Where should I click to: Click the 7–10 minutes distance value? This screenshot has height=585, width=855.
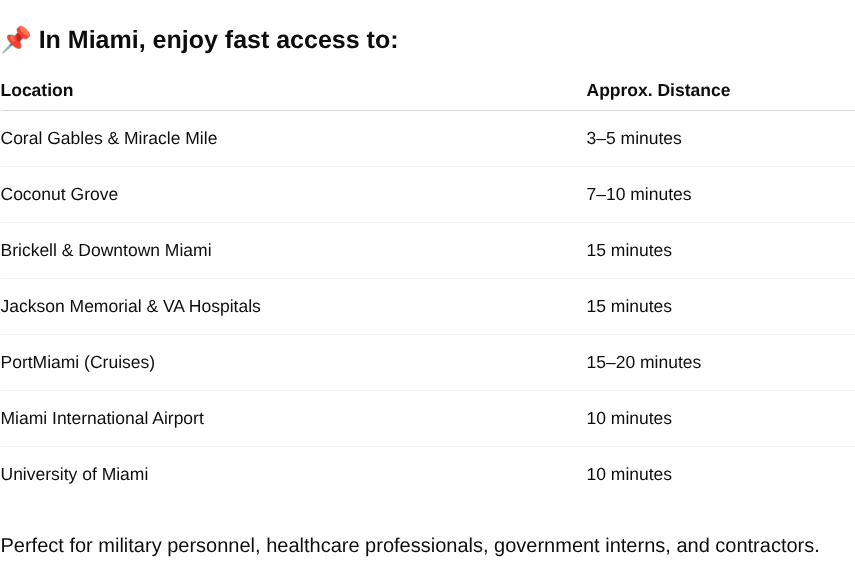[639, 195]
